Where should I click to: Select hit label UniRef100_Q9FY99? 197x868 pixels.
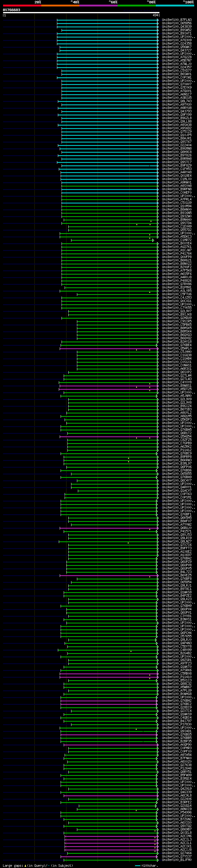176,115
